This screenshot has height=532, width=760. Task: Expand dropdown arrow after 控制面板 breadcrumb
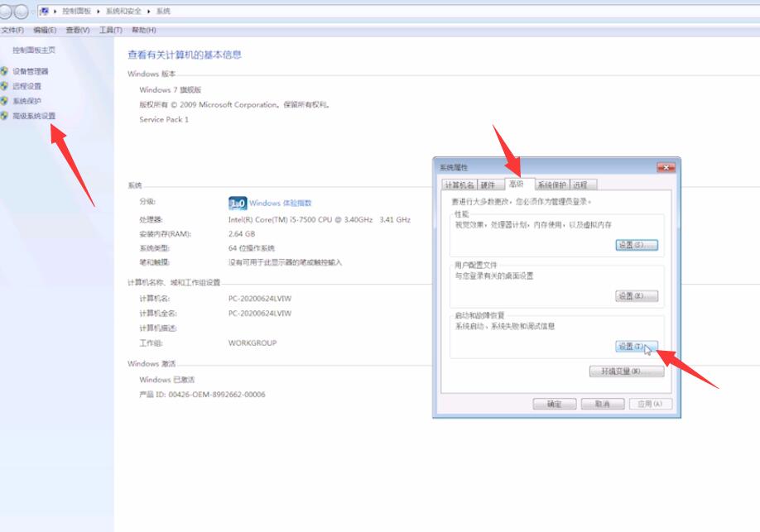pyautogui.click(x=99, y=11)
